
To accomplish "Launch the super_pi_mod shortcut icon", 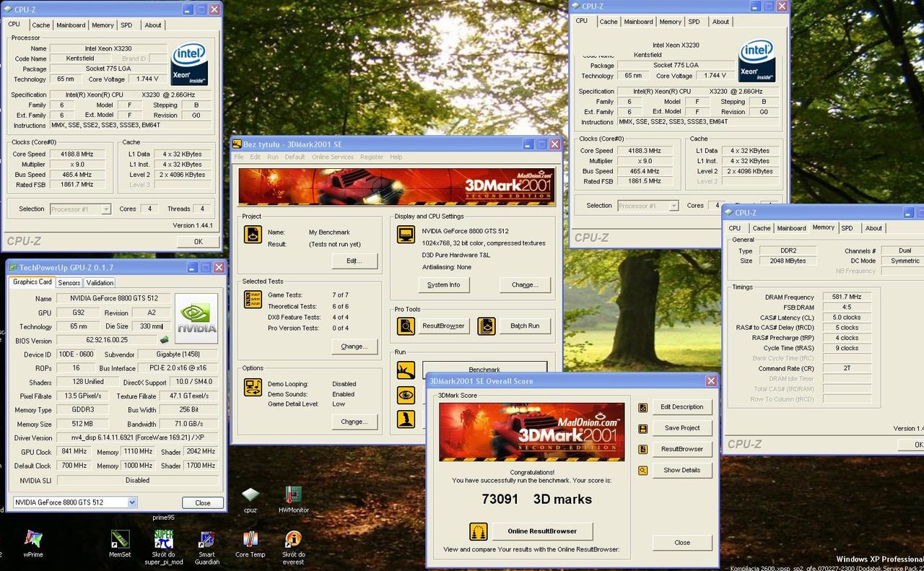I will coord(163,539).
